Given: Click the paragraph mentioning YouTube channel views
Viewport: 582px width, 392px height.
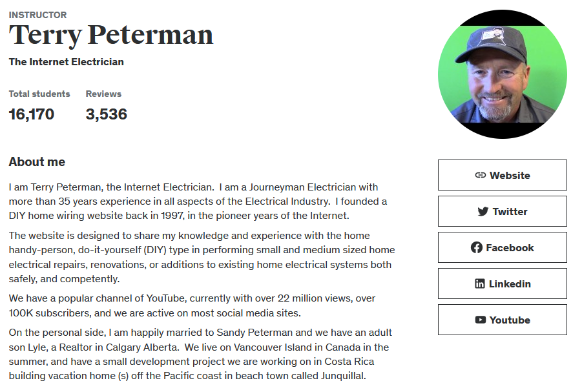Looking at the screenshot, I should tap(192, 305).
